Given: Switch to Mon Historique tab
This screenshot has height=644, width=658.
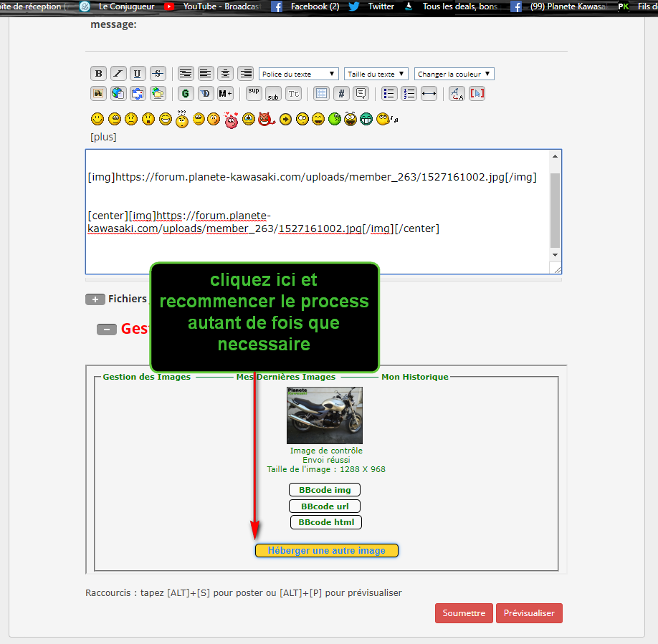Looking at the screenshot, I should click(414, 377).
